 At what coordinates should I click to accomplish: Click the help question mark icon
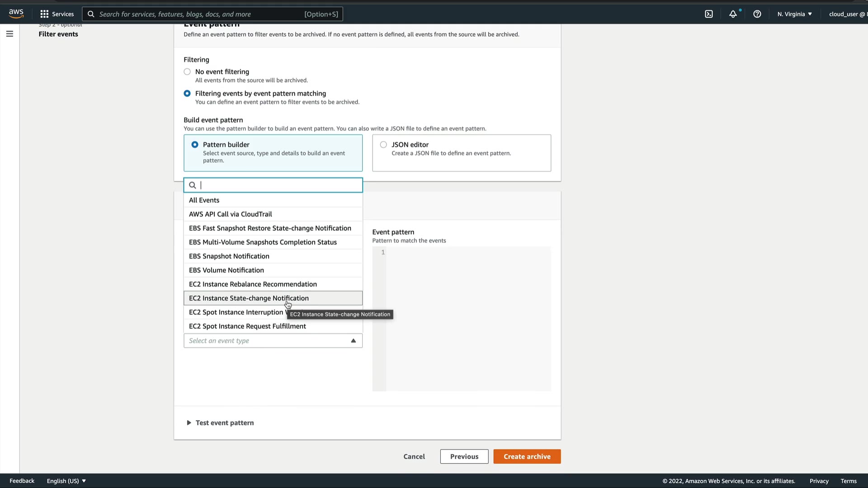click(757, 14)
